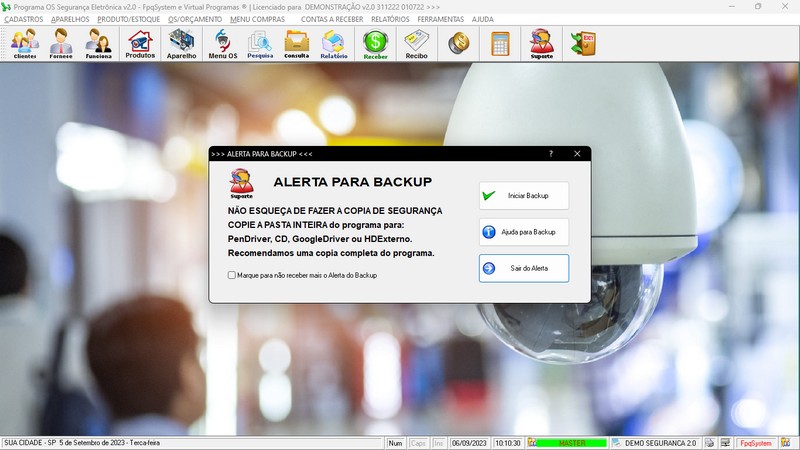The width and height of the screenshot is (800, 450).
Task: Open the Aparelho devices icon
Action: point(182,44)
